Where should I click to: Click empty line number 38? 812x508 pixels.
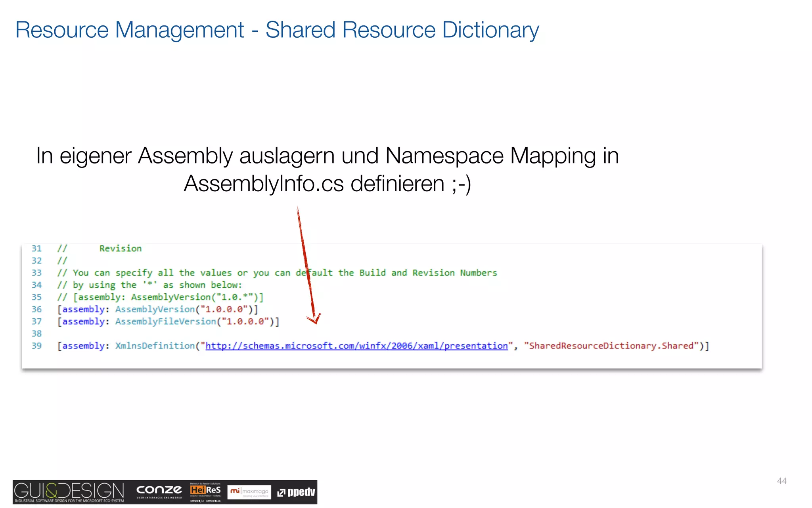pos(36,334)
